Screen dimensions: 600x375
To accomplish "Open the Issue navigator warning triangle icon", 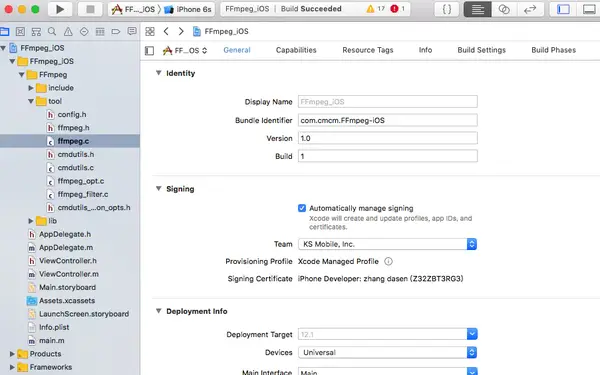I will pos(68,32).
